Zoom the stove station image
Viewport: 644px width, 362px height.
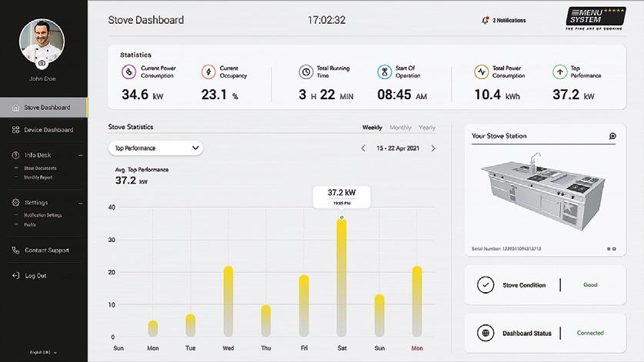[612, 136]
